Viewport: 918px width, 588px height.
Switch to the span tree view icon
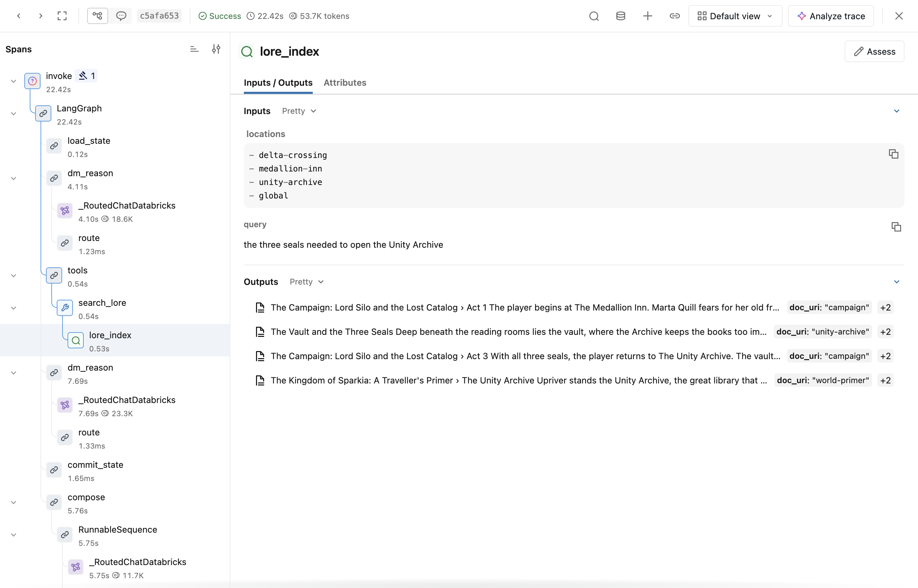click(x=97, y=16)
